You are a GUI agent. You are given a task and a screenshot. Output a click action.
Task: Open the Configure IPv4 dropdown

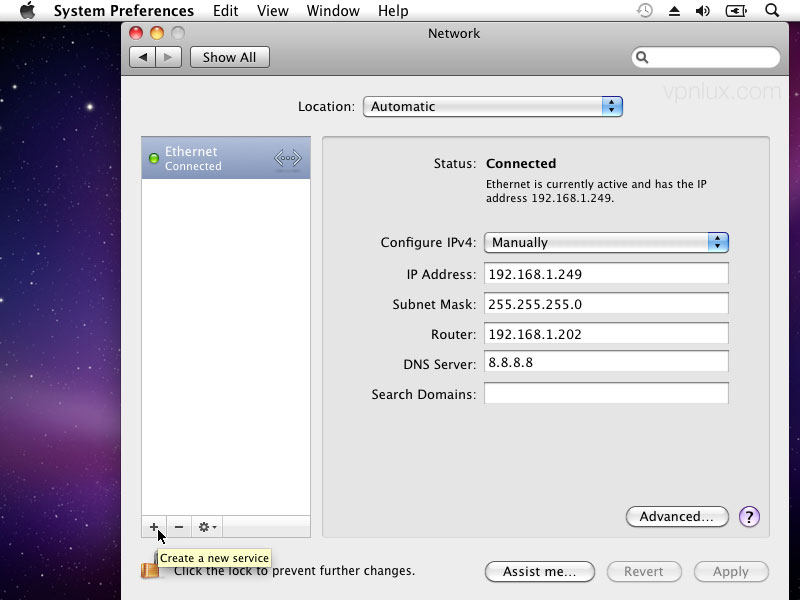click(x=606, y=242)
